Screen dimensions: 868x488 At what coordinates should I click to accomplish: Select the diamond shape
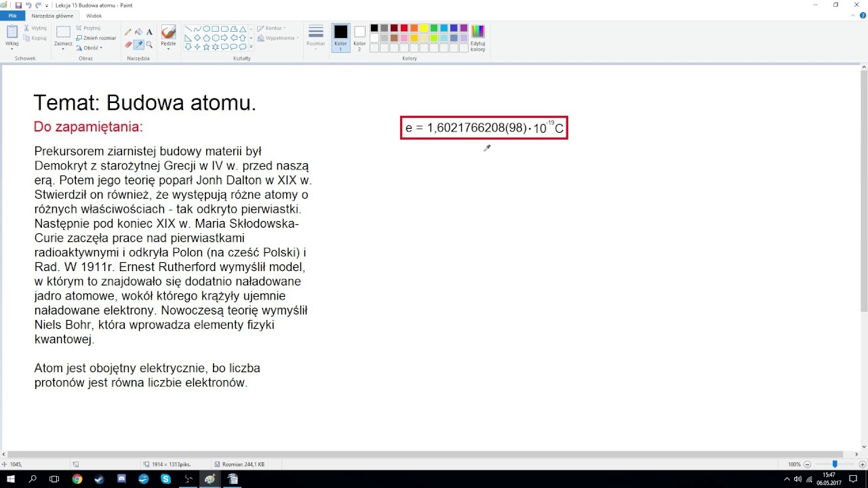[x=197, y=38]
